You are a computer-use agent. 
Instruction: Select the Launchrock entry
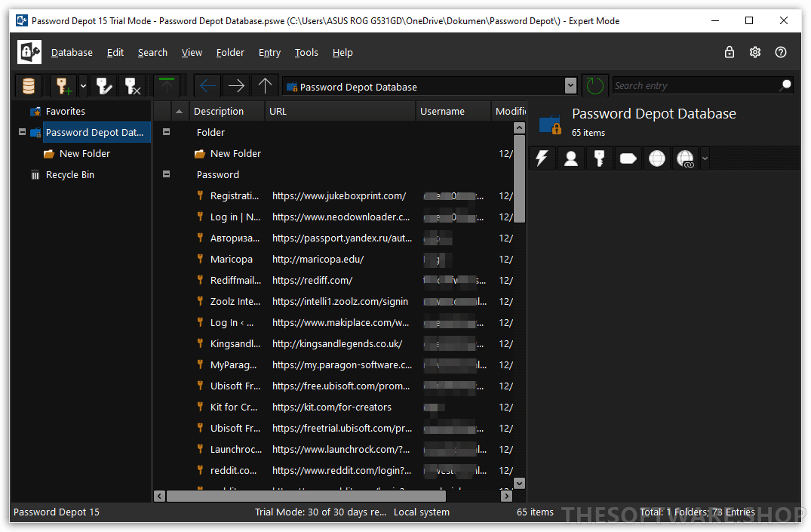point(333,450)
